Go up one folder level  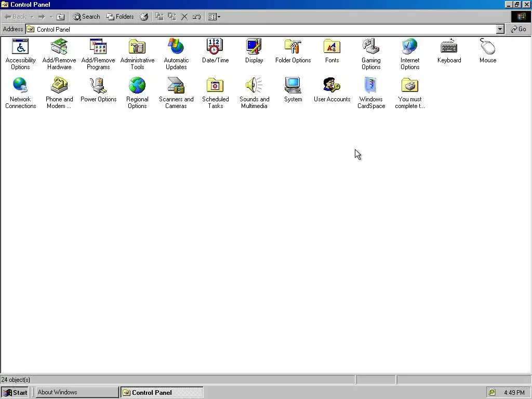click(x=60, y=17)
